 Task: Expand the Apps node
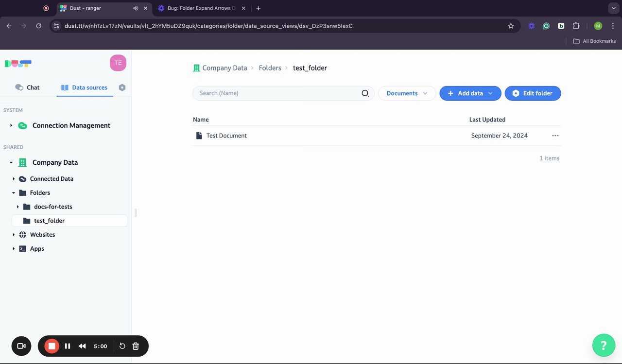tap(14, 249)
